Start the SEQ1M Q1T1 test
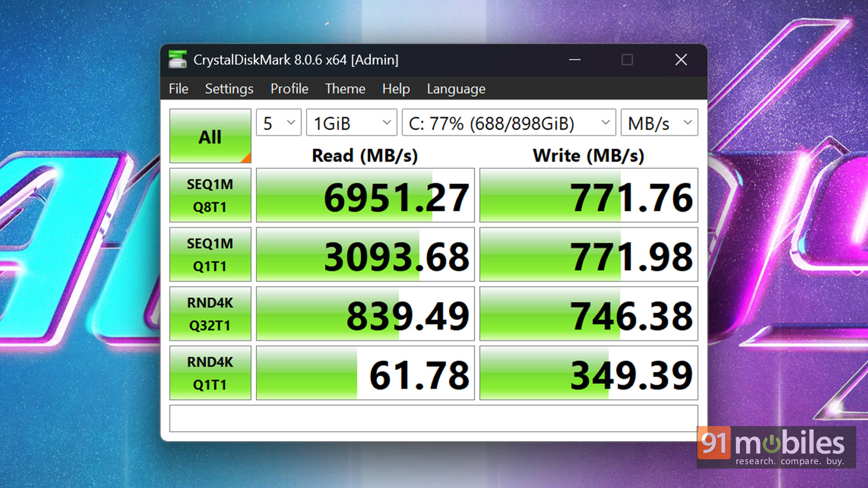 (x=210, y=254)
